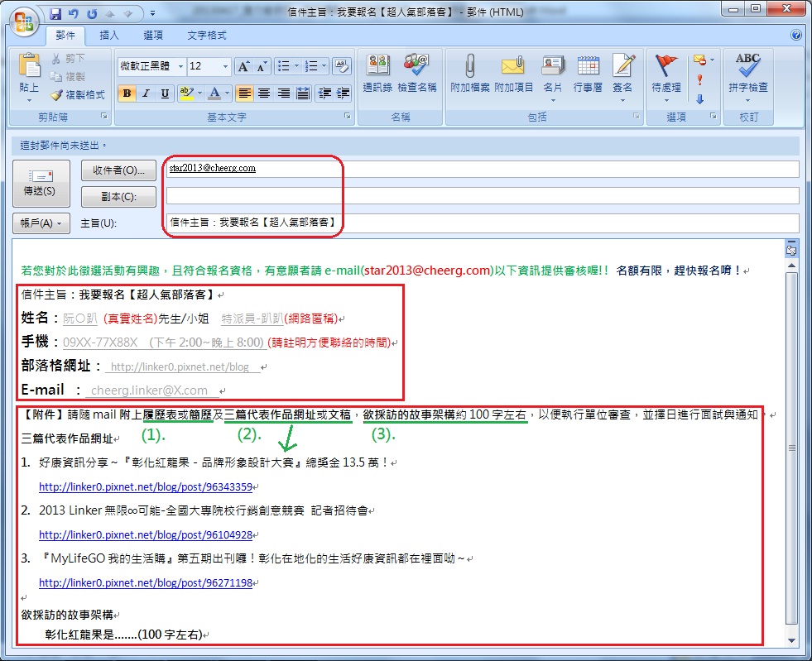This screenshot has width=812, height=661.
Task: Apply yellow text highlight color
Action: (x=186, y=93)
